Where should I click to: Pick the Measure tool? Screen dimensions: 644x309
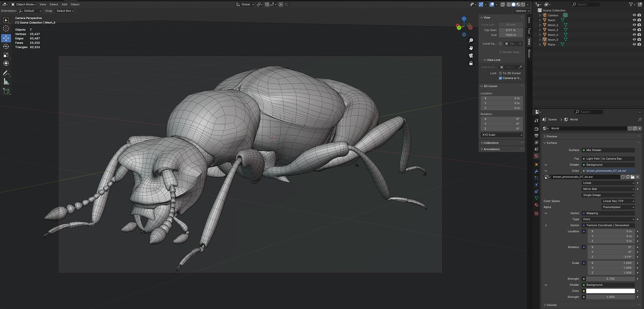pyautogui.click(x=6, y=82)
